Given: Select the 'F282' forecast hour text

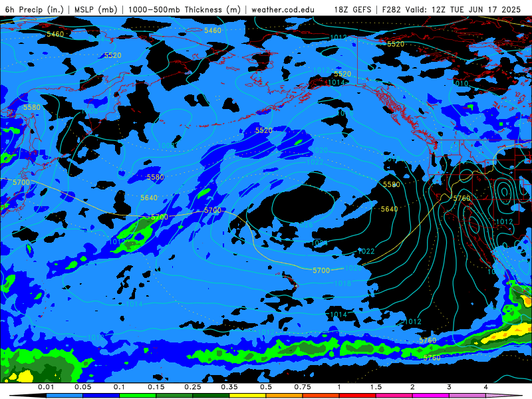Looking at the screenshot, I should [392, 9].
